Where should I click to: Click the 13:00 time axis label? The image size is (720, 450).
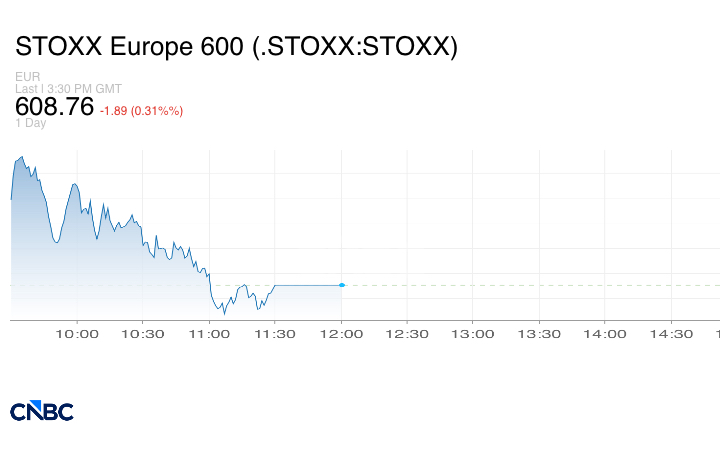click(473, 334)
